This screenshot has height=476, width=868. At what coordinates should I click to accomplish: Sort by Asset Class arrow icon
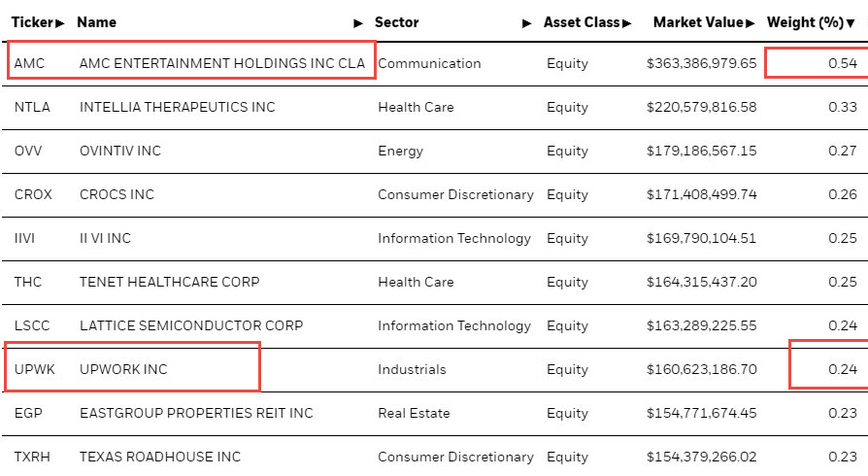pos(626,23)
